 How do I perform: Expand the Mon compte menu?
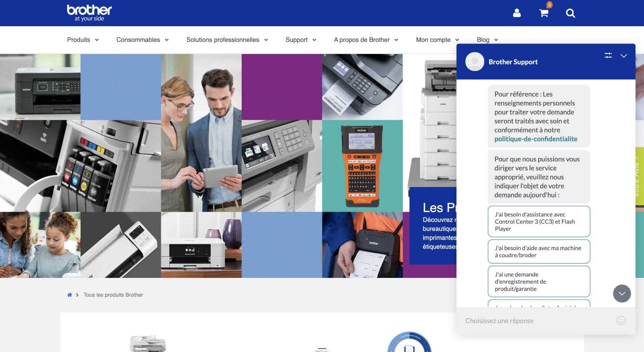[x=438, y=39]
